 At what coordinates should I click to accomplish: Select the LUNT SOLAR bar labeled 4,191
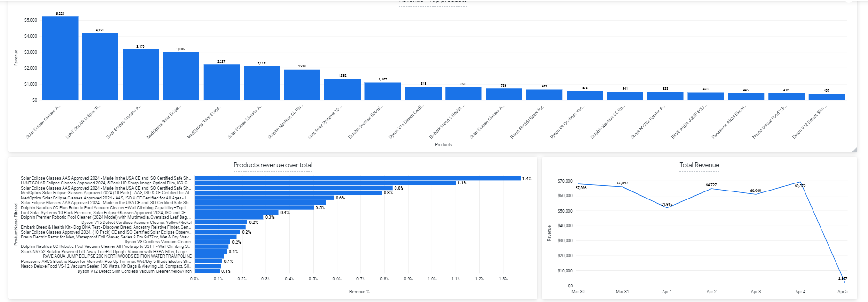(x=100, y=66)
